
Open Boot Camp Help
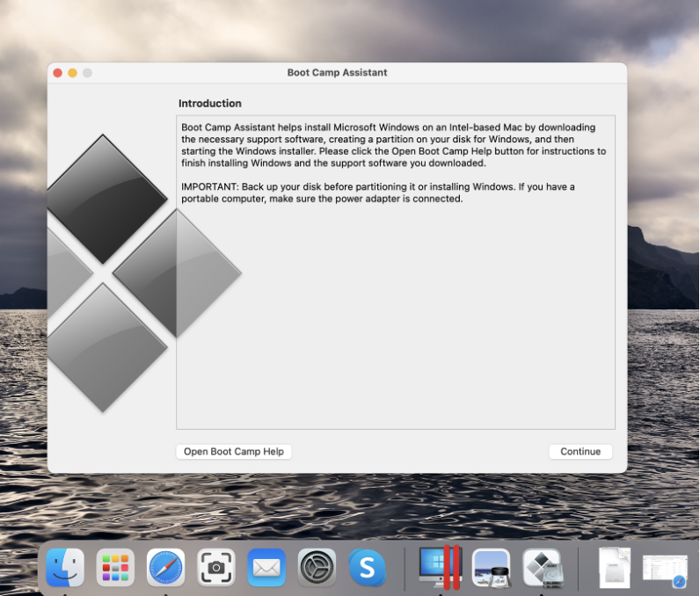[x=234, y=452]
